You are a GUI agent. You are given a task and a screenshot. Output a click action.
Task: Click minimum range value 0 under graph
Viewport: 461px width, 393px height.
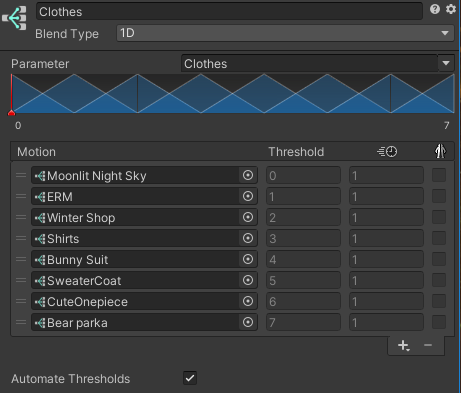pyautogui.click(x=18, y=125)
